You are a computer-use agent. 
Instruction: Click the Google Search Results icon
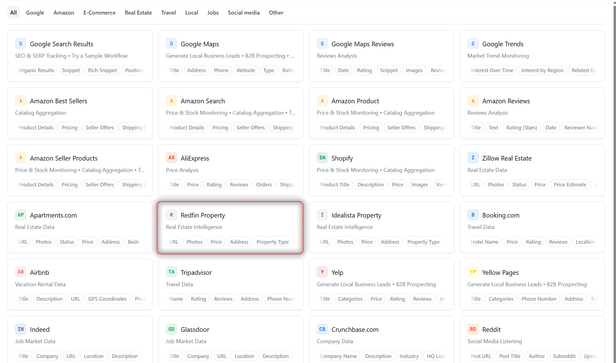coord(20,44)
